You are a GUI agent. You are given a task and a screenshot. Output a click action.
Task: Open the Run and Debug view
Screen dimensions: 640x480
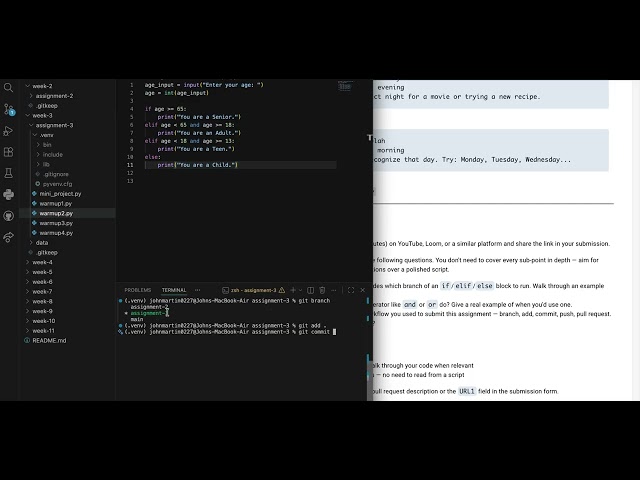(x=8, y=131)
